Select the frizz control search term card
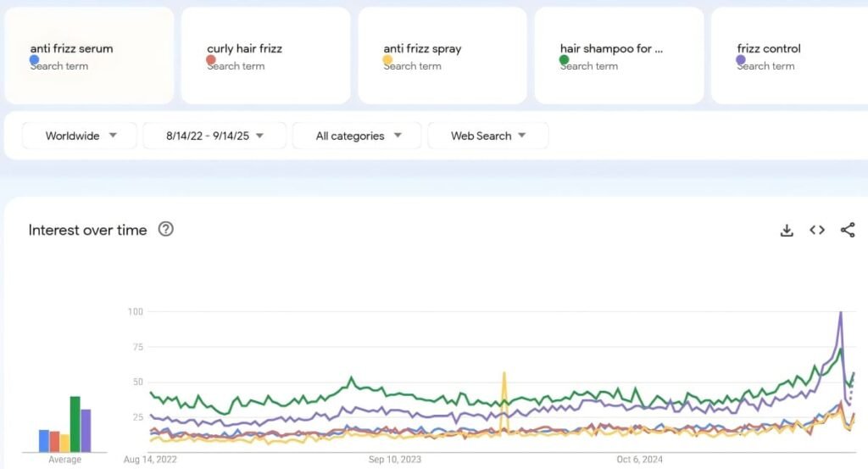 point(788,55)
